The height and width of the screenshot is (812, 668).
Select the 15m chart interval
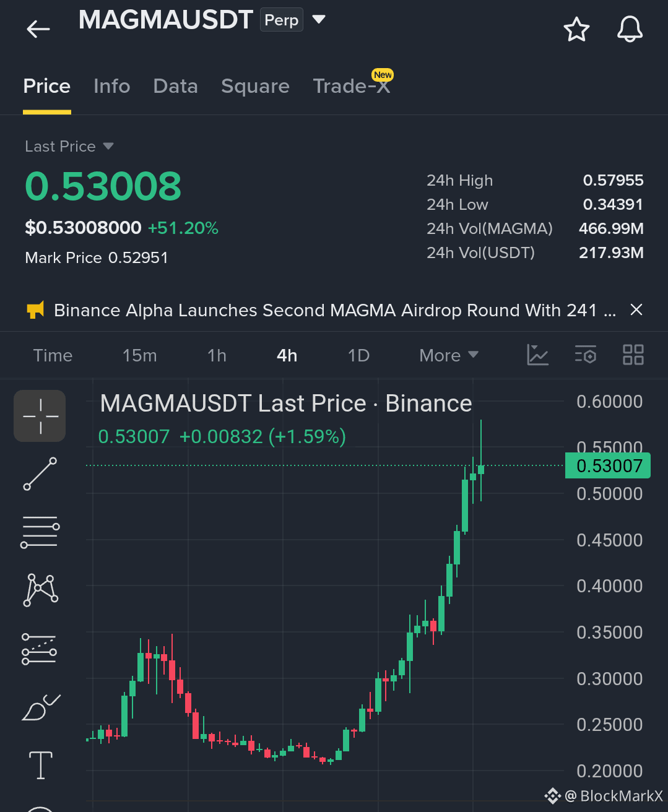pos(139,355)
